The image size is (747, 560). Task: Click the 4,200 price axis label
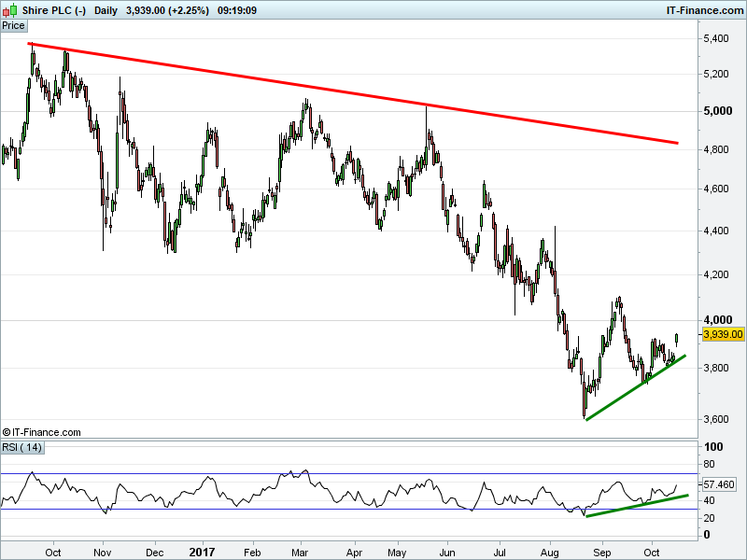[716, 274]
